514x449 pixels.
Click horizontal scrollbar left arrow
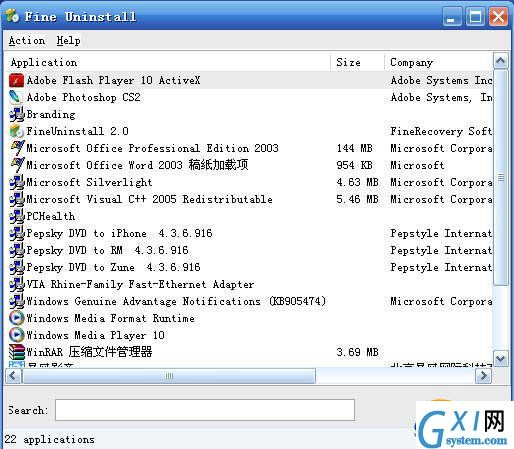(13, 376)
